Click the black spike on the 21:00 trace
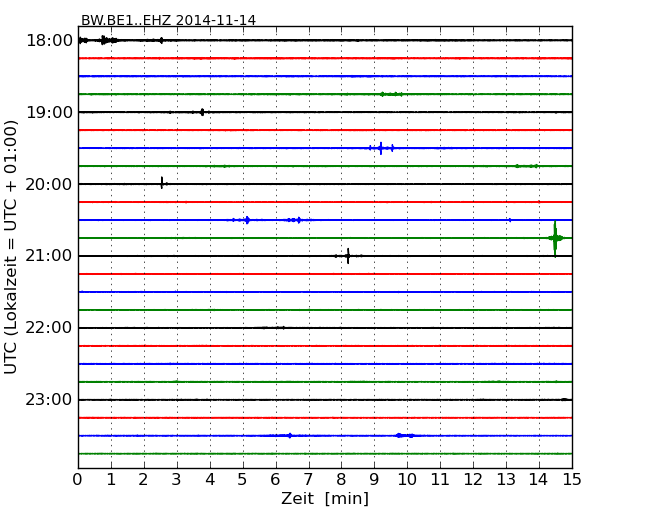 point(348,256)
